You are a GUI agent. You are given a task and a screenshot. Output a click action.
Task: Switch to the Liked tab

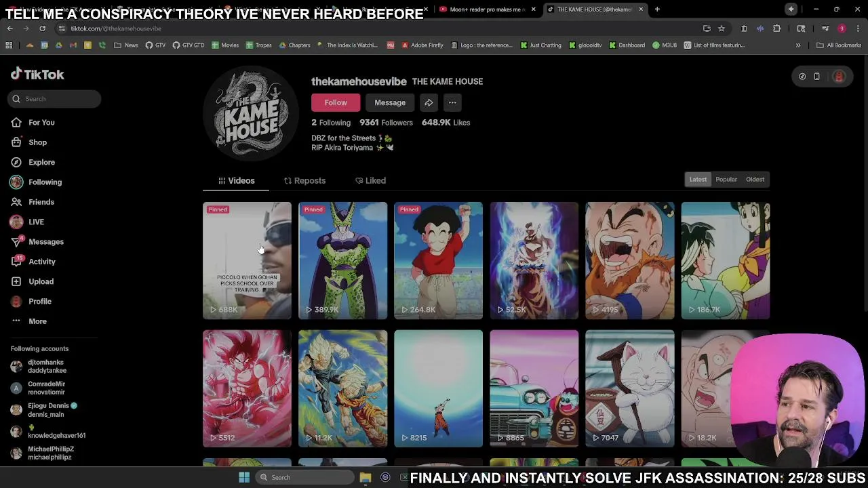(x=370, y=181)
